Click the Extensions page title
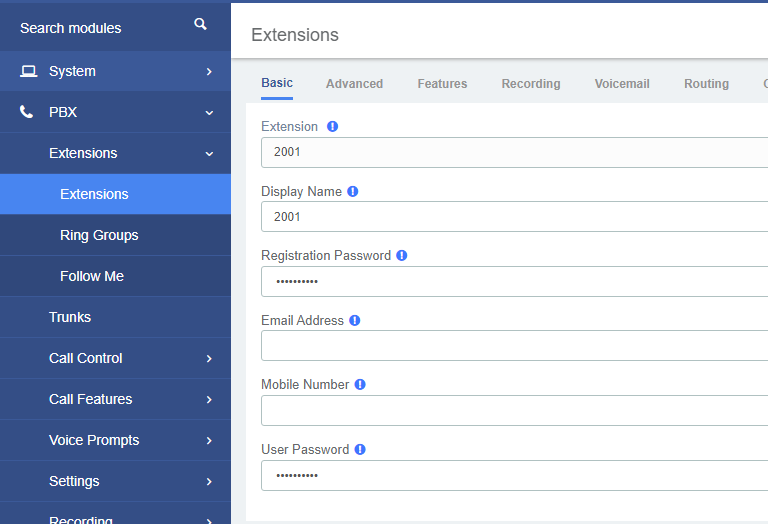 tap(295, 35)
